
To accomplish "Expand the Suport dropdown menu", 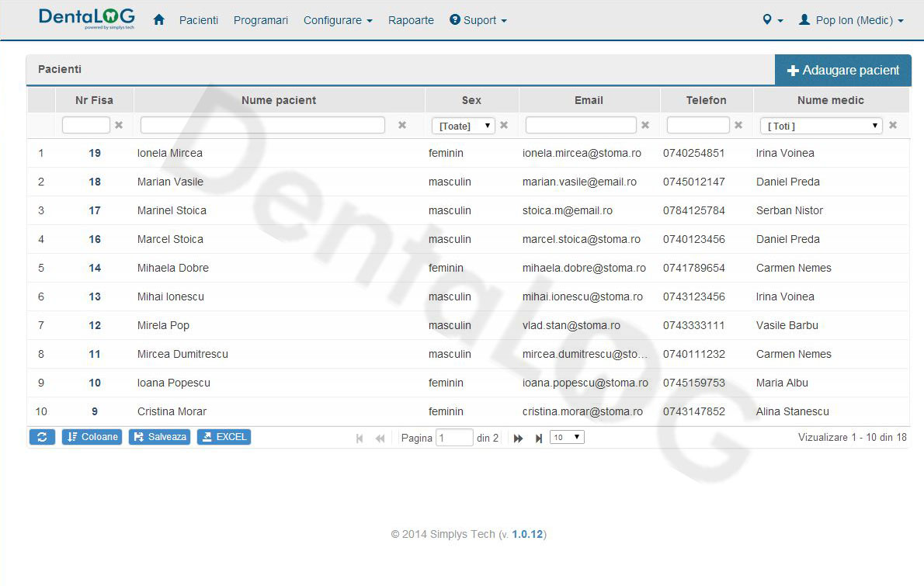I will pos(478,20).
